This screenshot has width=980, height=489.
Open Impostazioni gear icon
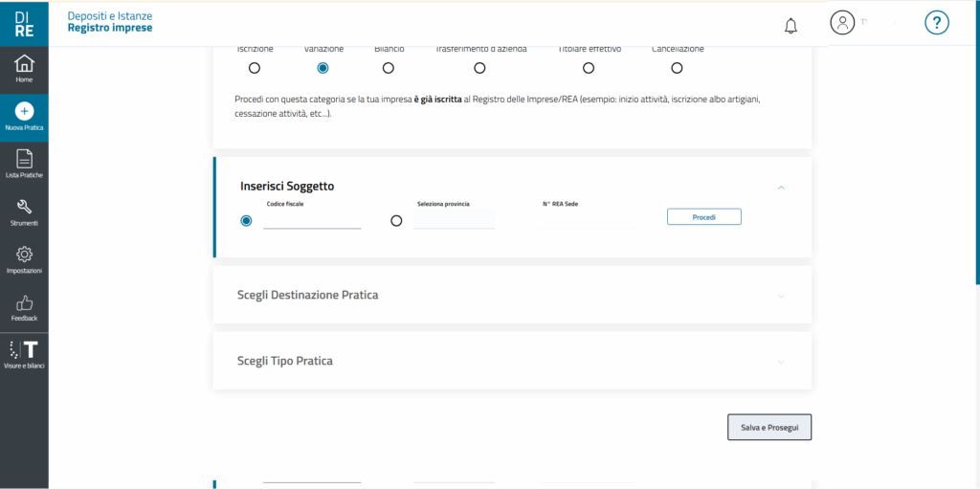[x=24, y=255]
